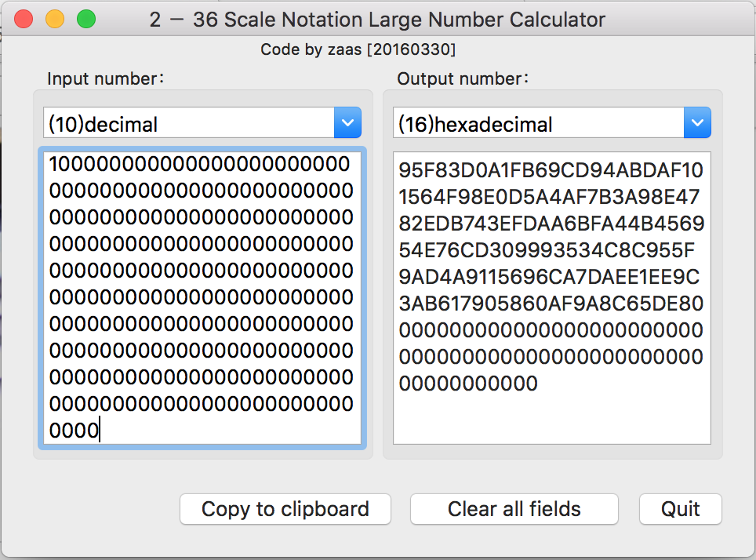
Task: Click the blue arrow of the input base dropdown
Action: tap(347, 123)
